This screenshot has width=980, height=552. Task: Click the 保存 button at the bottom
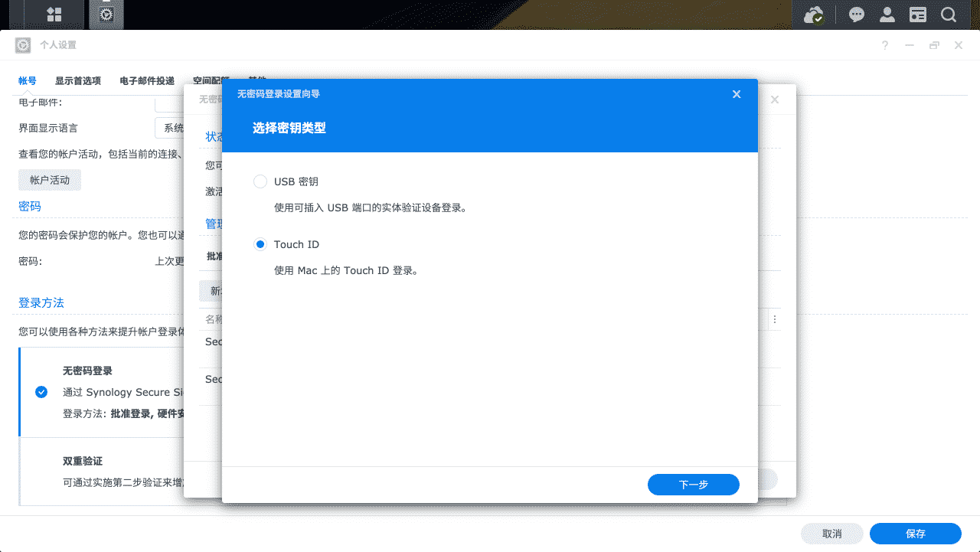916,534
